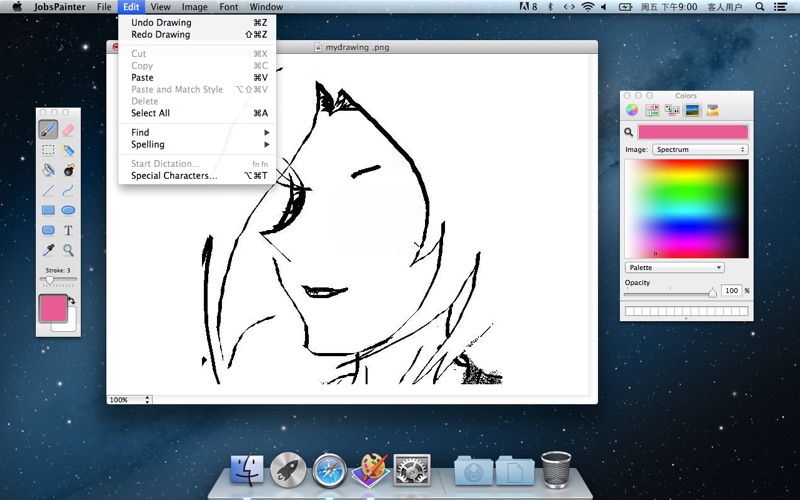Click the pink foreground color swatch
This screenshot has height=500, width=800.
tap(52, 308)
